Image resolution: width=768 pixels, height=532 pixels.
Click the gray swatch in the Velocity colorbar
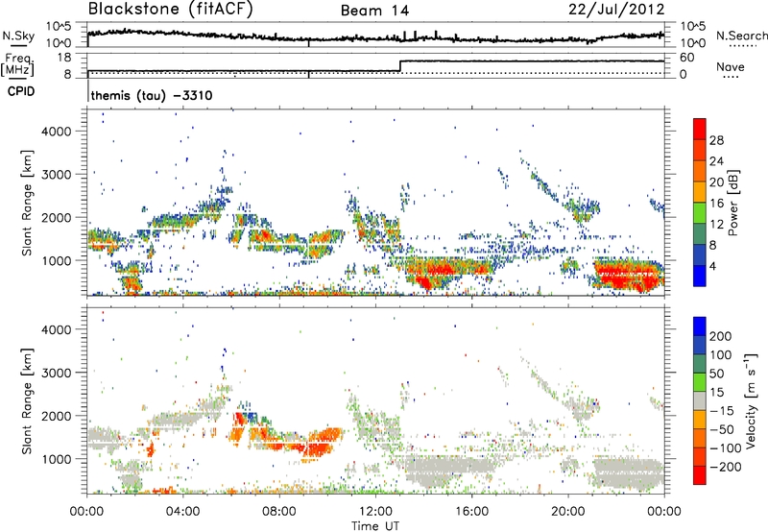[x=700, y=400]
